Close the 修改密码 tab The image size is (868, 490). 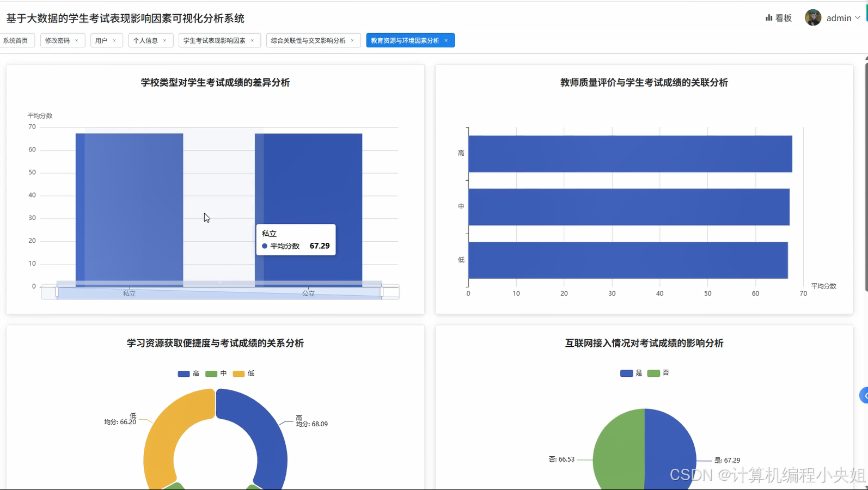coord(77,40)
